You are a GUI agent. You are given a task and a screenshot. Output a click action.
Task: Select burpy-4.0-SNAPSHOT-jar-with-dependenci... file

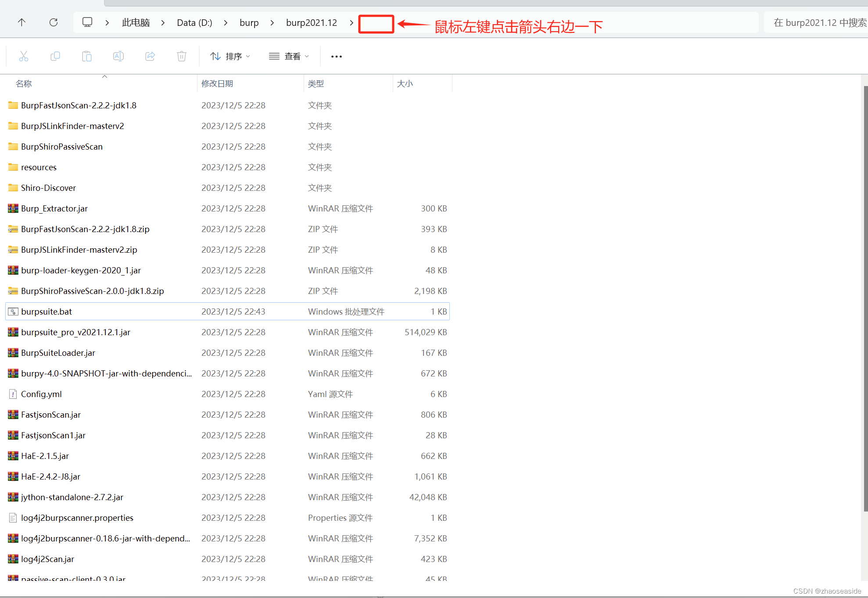107,373
